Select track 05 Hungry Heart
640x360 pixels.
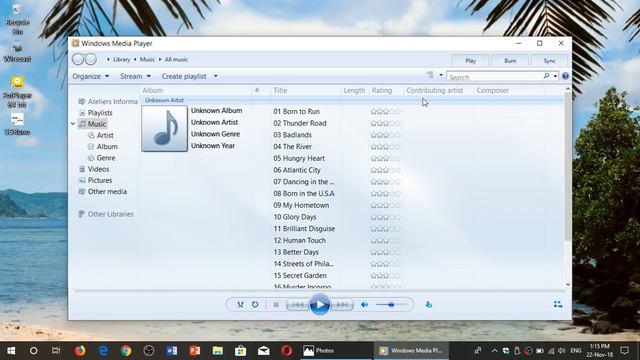[x=299, y=158]
